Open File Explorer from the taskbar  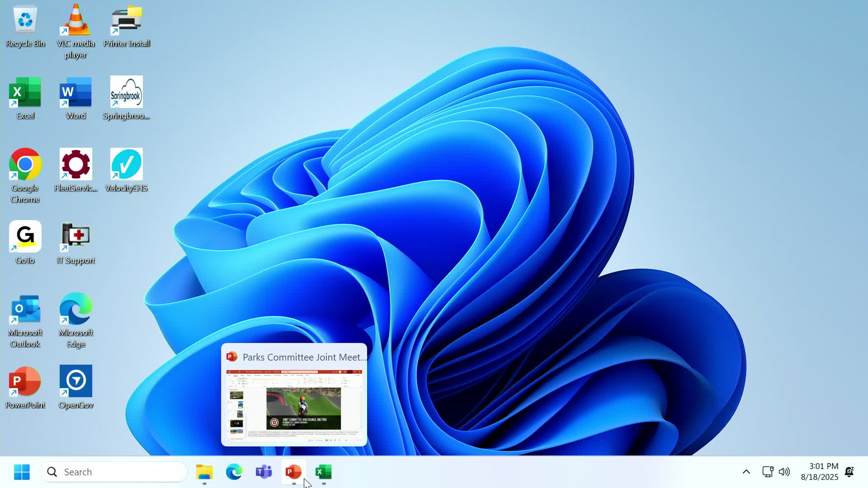(204, 472)
